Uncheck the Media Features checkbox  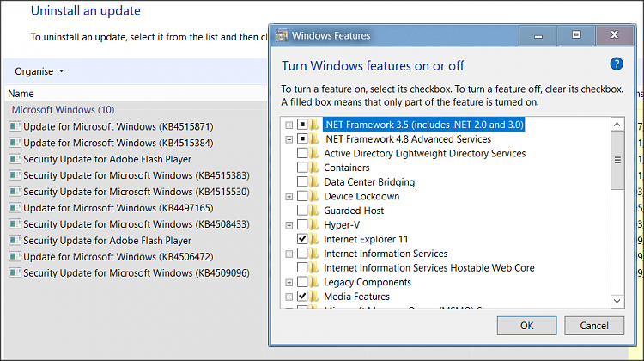302,296
